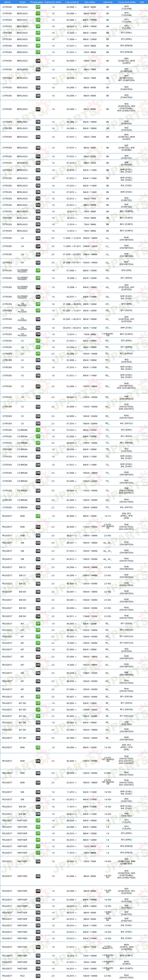Click the ON icon in the C5 BREAK 2.2 150kW row
Viewport: 148px width, 980px height.
(x=38, y=507)
